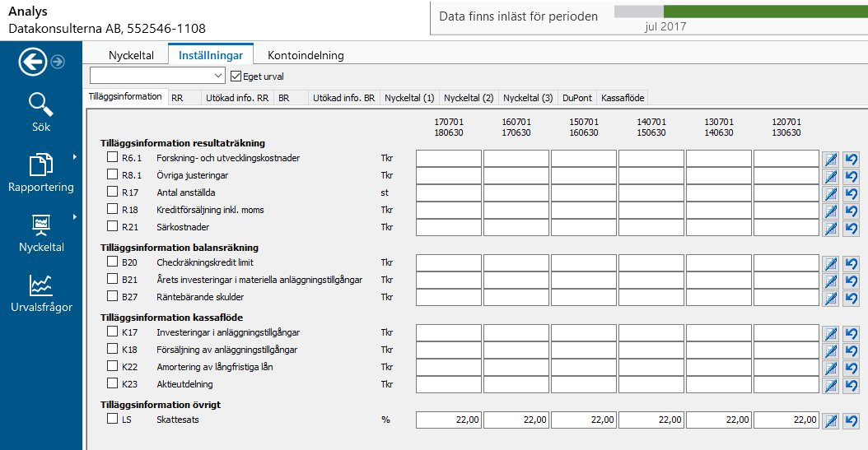Select the RR sub-tab
The image size is (868, 450).
point(184,98)
